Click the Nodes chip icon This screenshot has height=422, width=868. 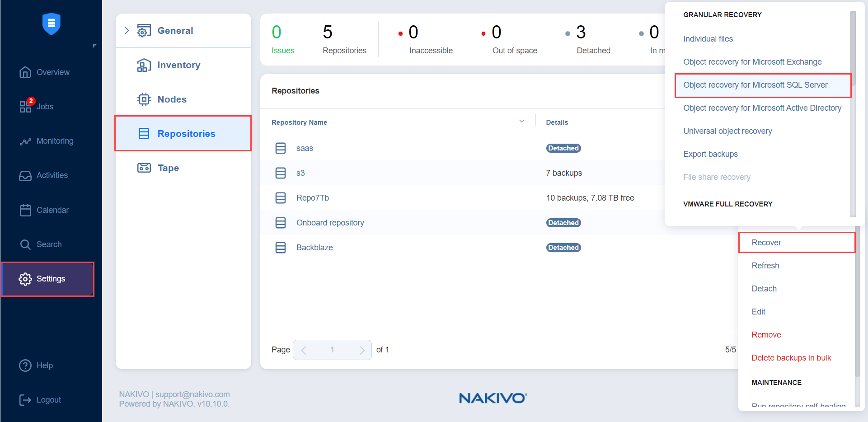pos(144,99)
